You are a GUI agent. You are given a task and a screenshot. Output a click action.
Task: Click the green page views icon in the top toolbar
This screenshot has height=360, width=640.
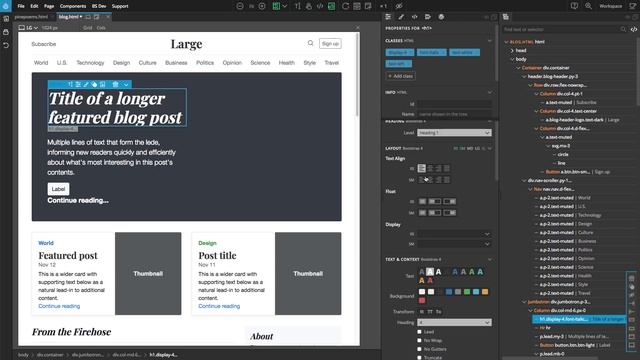point(276,6)
